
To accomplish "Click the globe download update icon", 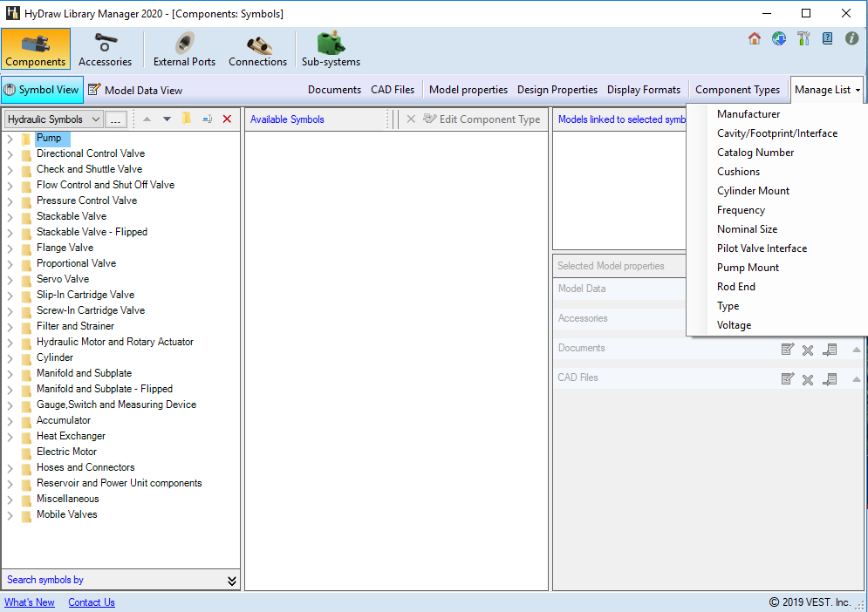I will coord(779,38).
